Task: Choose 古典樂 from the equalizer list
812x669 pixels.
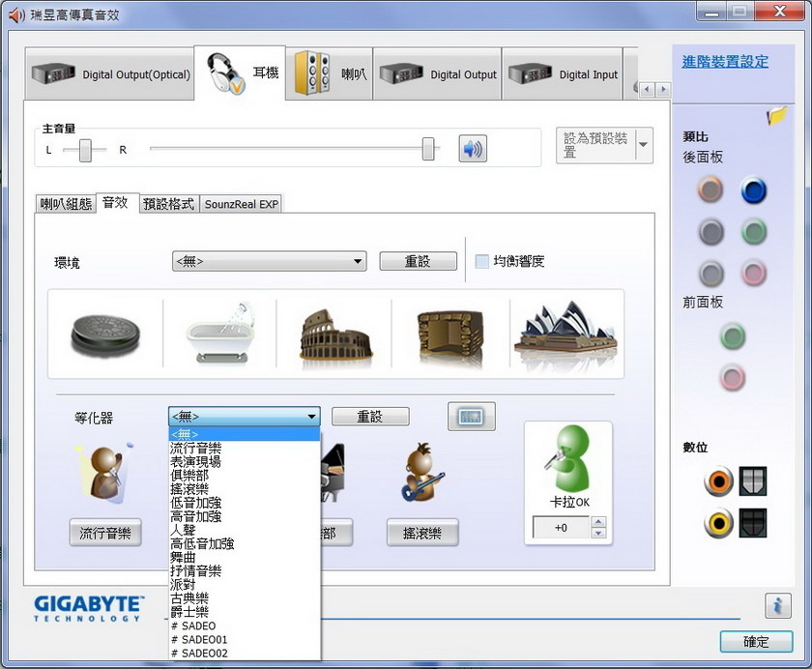Action: tap(244, 598)
